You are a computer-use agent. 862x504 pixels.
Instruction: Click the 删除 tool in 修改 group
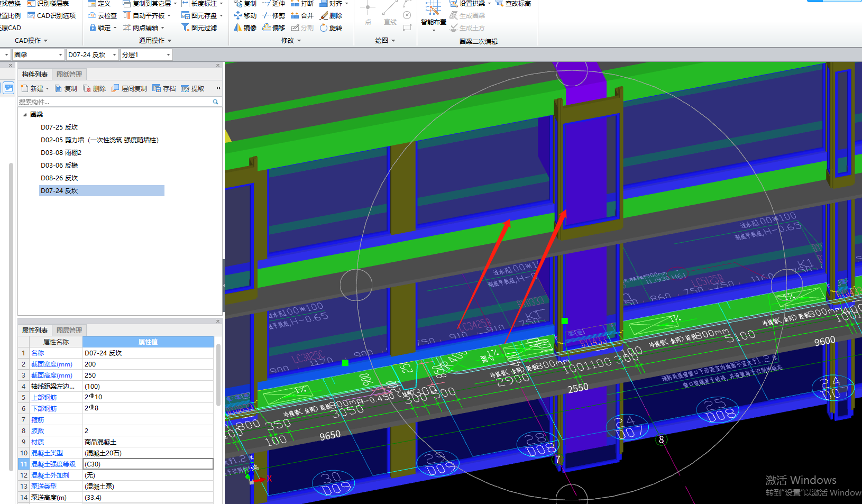click(331, 15)
